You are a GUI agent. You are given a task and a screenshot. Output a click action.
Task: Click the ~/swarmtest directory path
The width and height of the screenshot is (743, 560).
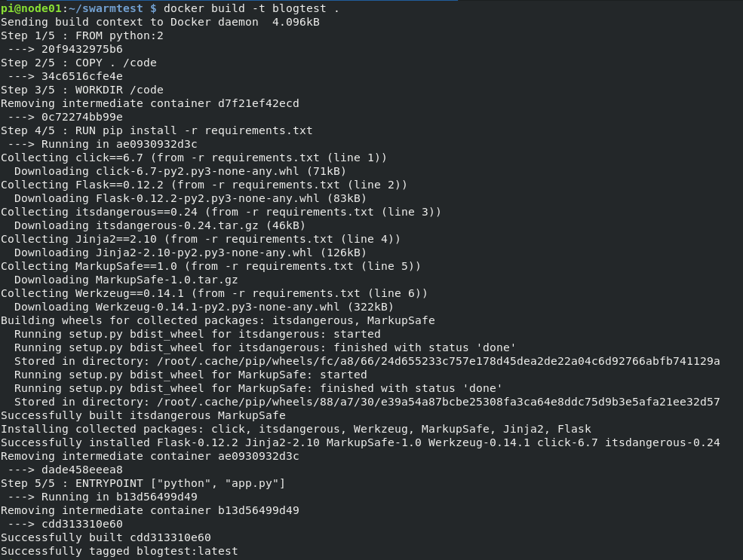[x=106, y=8]
